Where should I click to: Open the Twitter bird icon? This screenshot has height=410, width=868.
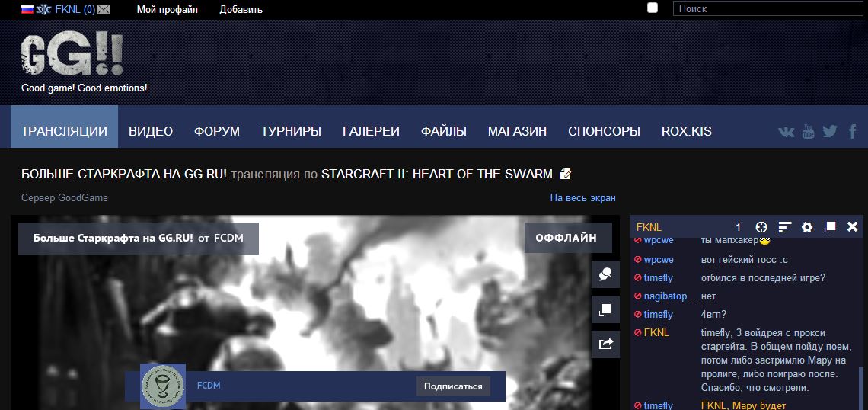click(x=830, y=132)
